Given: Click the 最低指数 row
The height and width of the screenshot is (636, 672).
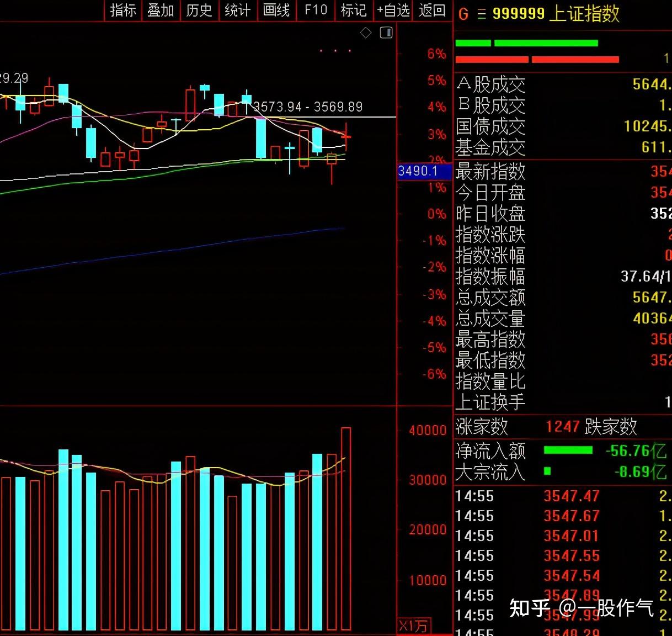Looking at the screenshot, I should [563, 361].
